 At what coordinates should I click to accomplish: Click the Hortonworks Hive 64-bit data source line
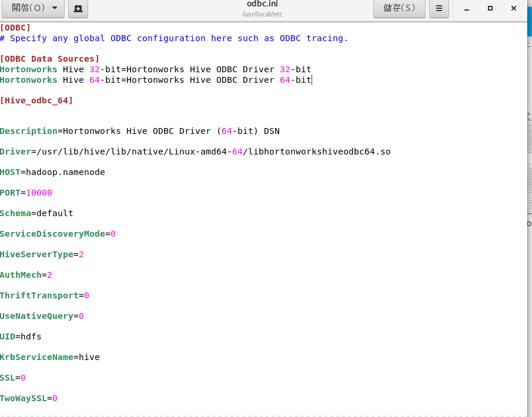(x=156, y=80)
